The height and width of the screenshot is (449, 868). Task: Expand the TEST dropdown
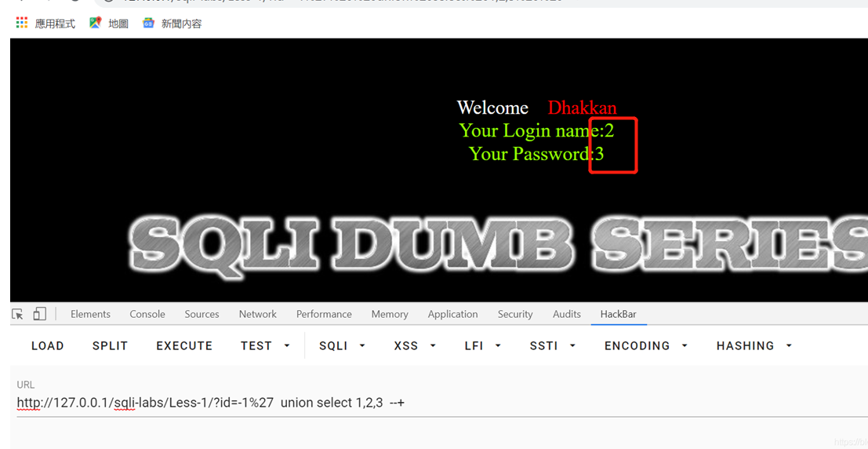tap(266, 346)
